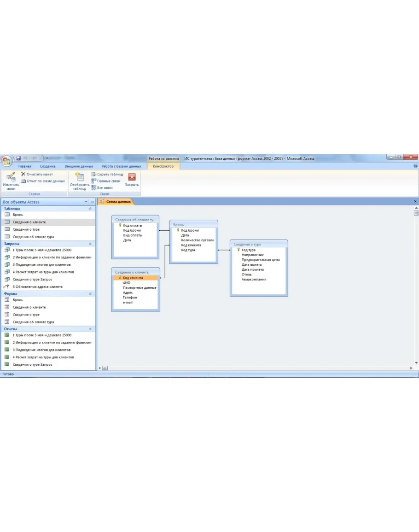
Task: Click the Save icon in quick access toolbar
Action: click(18, 158)
